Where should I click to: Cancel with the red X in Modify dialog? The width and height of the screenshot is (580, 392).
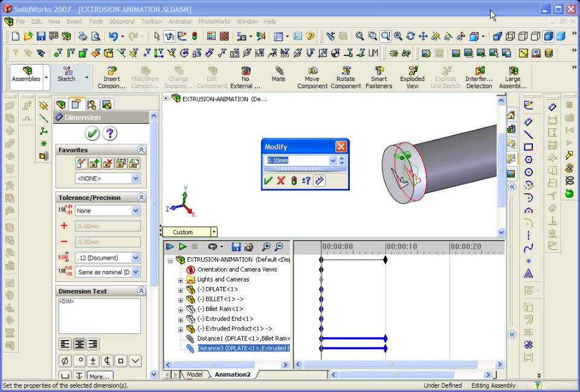pos(281,181)
